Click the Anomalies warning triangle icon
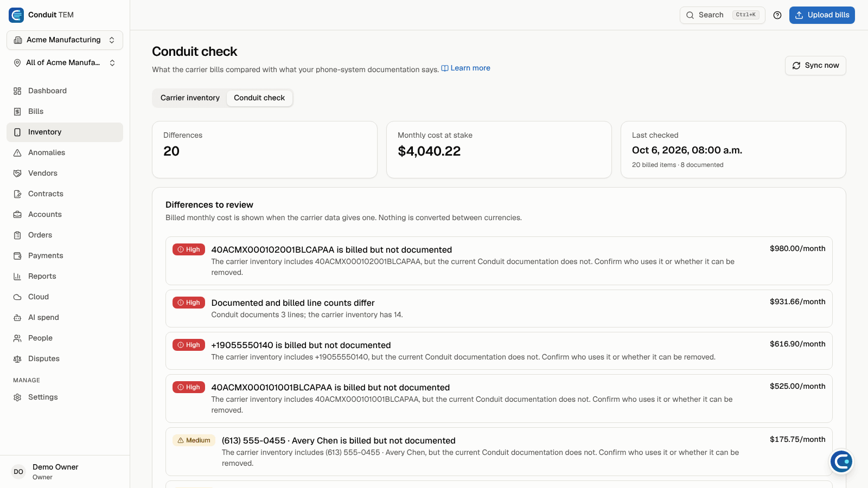 tap(17, 153)
